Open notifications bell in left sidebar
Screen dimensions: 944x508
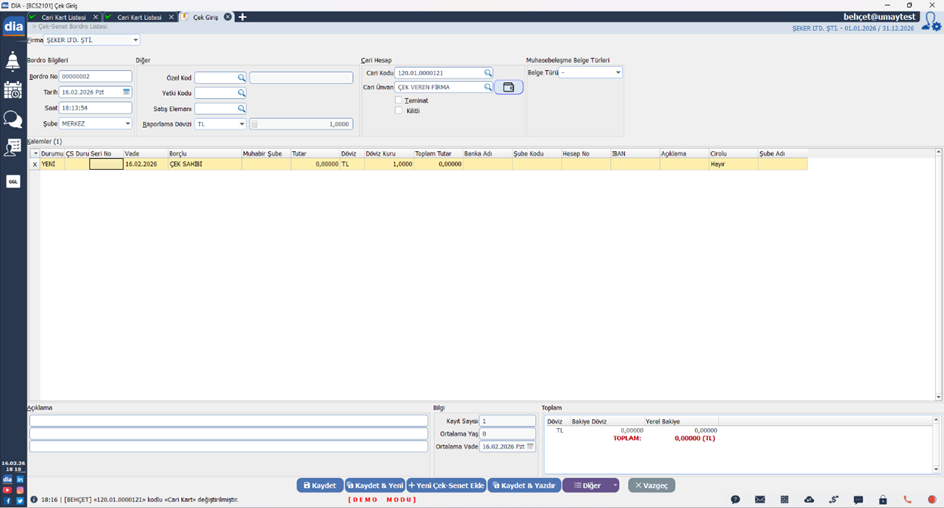(13, 62)
